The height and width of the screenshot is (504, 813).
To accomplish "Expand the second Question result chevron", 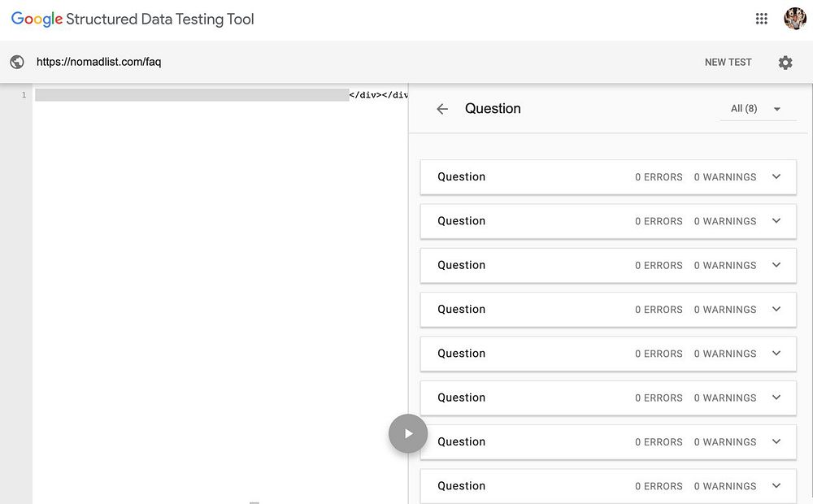I will (776, 221).
